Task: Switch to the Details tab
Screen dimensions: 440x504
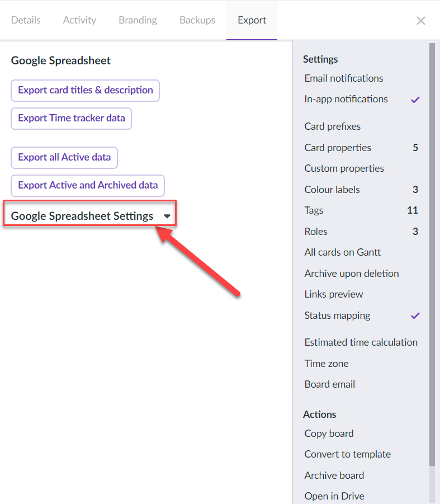Action: [26, 20]
